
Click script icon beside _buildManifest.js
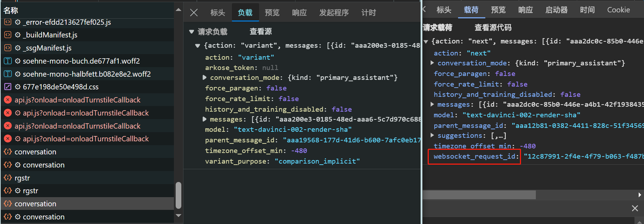tap(8, 35)
